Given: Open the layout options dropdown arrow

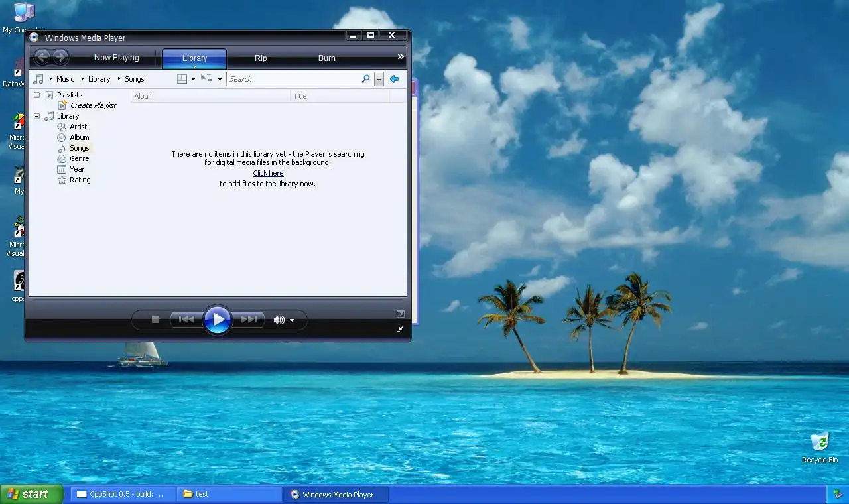Looking at the screenshot, I should [x=193, y=80].
